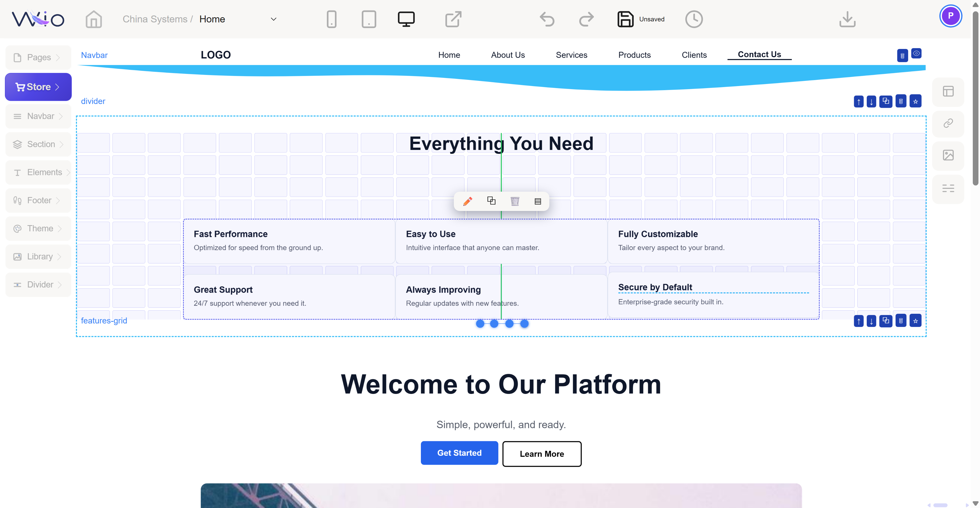Select the Fast Performance card title

pyautogui.click(x=231, y=234)
